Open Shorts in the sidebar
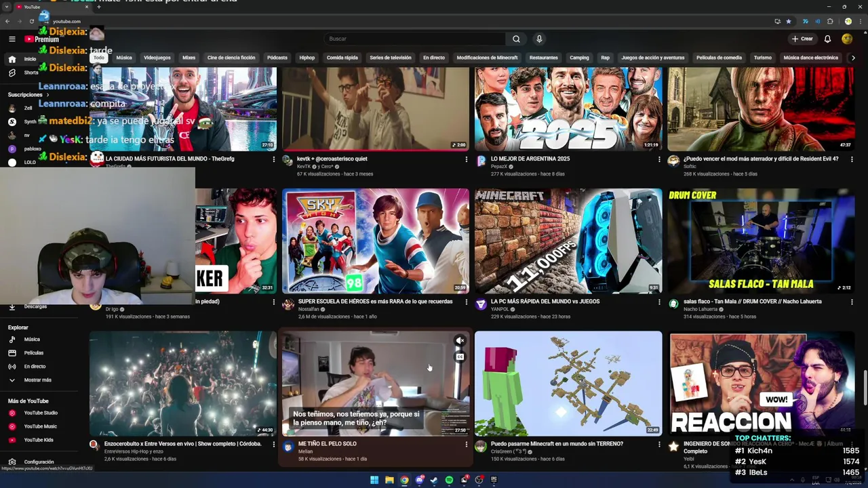Screen dimensions: 868x488 click(31, 73)
